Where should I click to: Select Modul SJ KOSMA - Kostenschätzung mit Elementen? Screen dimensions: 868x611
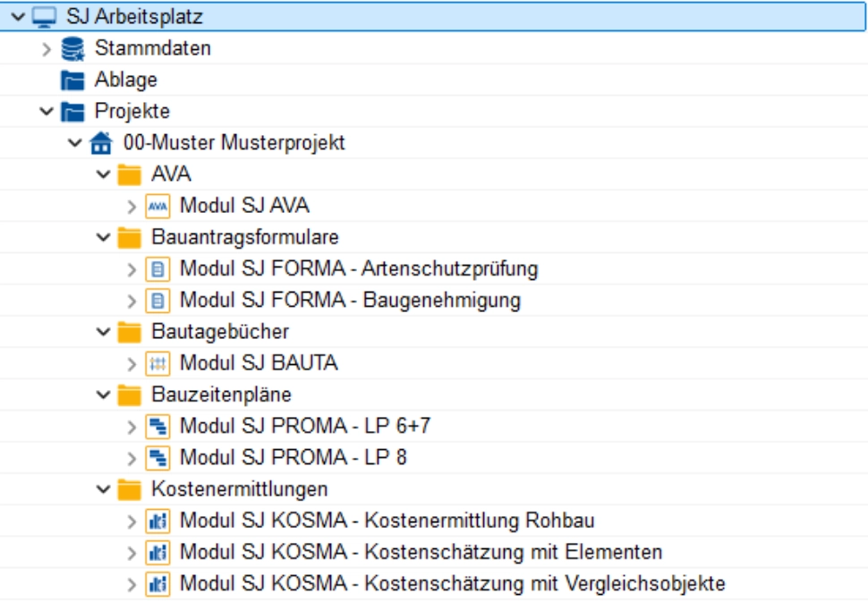click(x=421, y=552)
